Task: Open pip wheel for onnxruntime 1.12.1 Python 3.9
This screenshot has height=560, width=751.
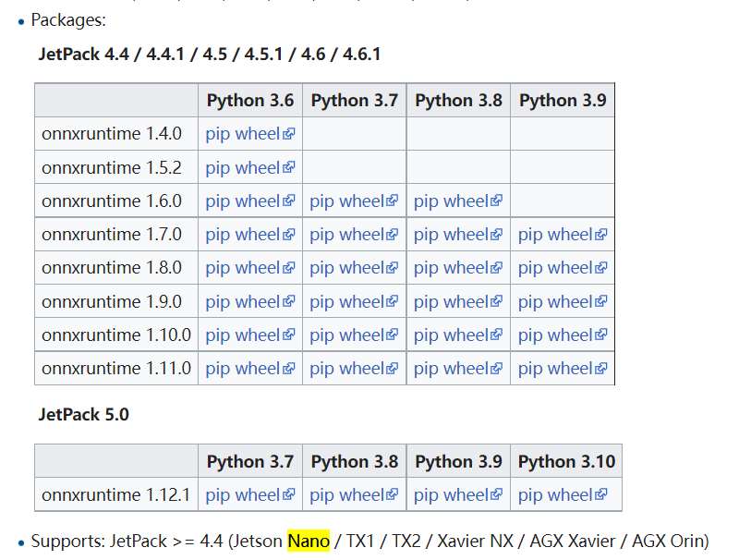Action: coord(451,494)
